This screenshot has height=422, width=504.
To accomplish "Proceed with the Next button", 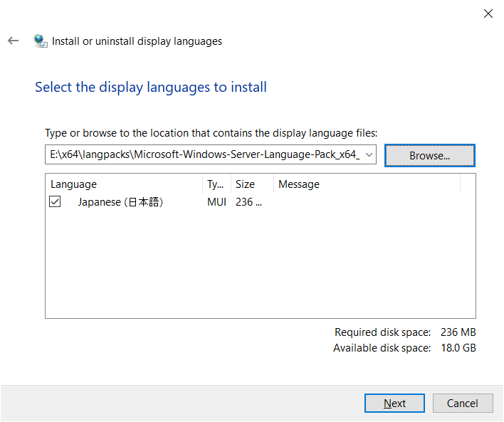I will pos(394,403).
